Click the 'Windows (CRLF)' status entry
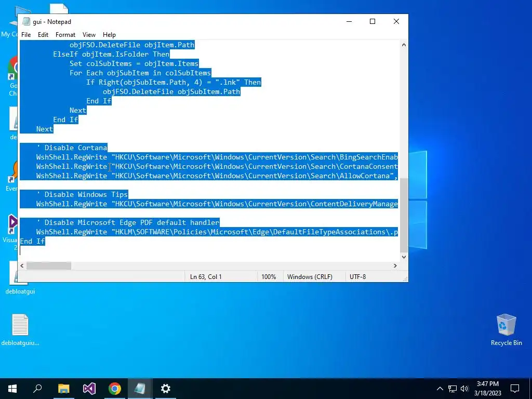Image resolution: width=532 pixels, height=399 pixels. 310,277
